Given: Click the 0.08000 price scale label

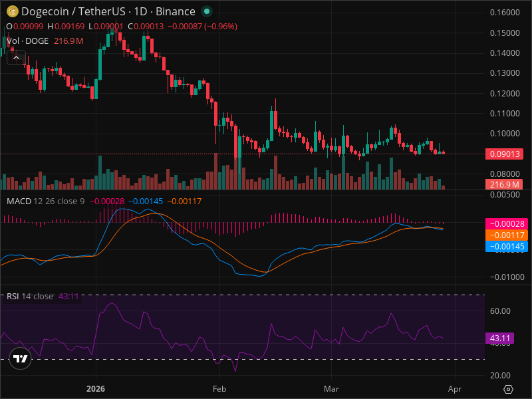Looking at the screenshot, I should [505, 174].
